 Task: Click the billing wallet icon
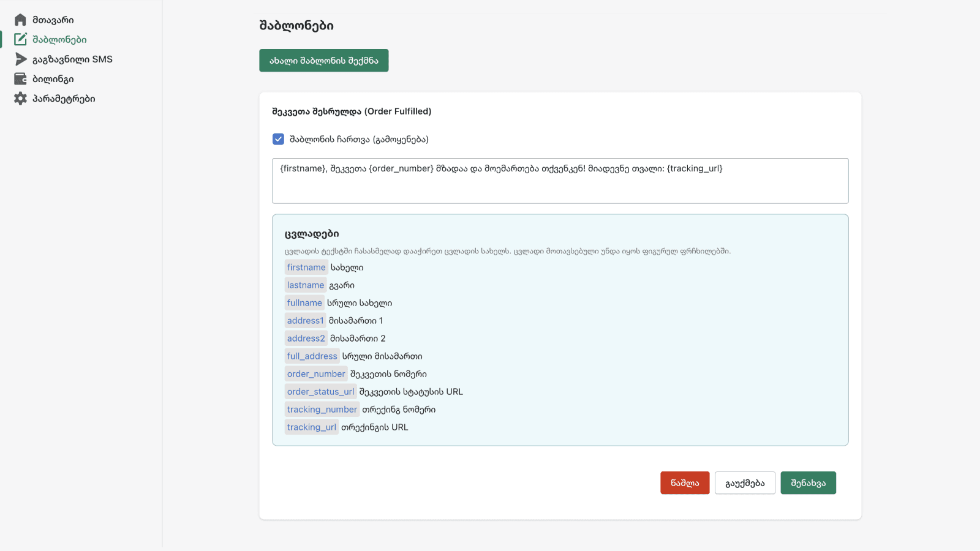click(20, 79)
